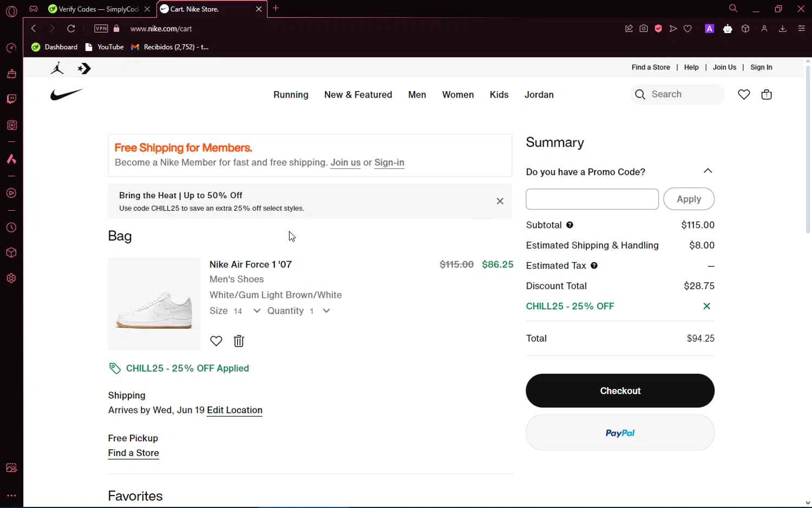The width and height of the screenshot is (812, 508).
Task: Open the Easy Setup menu icon
Action: click(x=802, y=29)
